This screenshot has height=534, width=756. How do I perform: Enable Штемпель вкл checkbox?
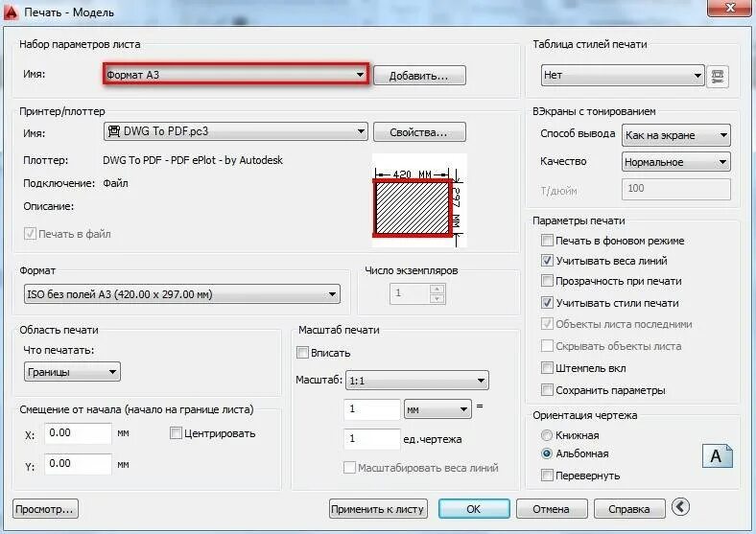click(547, 368)
